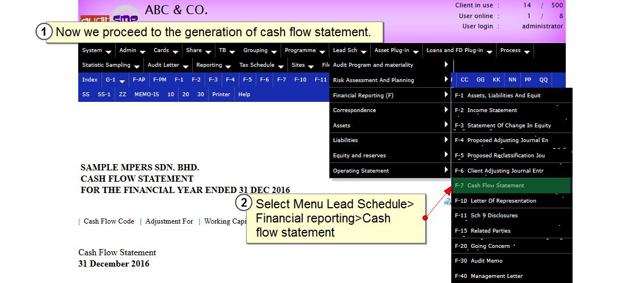Click the Printer toolbar link
Screen dimensions: 644x283
pyautogui.click(x=221, y=95)
